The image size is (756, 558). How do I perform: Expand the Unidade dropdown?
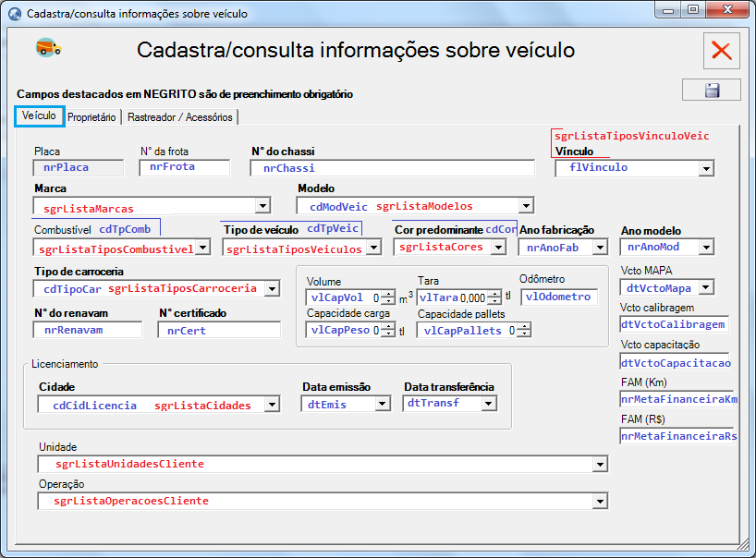pos(600,465)
